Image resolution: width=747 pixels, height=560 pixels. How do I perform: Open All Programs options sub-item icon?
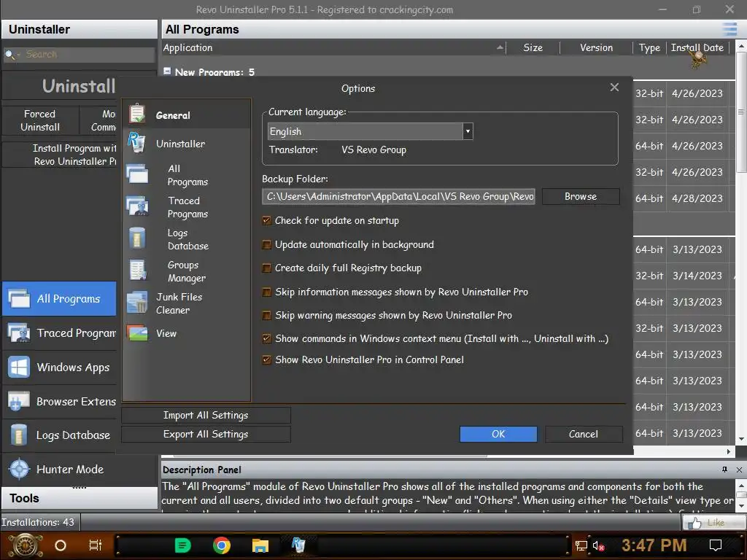pos(137,174)
